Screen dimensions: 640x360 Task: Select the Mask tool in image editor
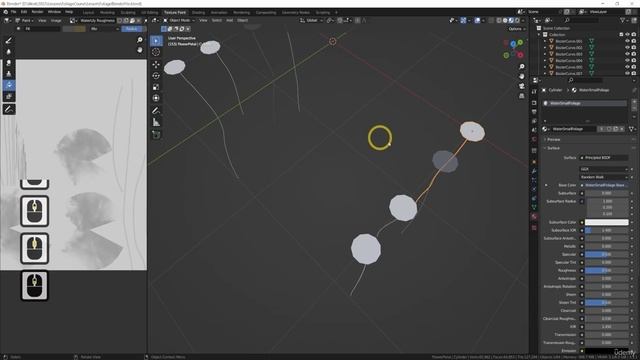(x=9, y=96)
